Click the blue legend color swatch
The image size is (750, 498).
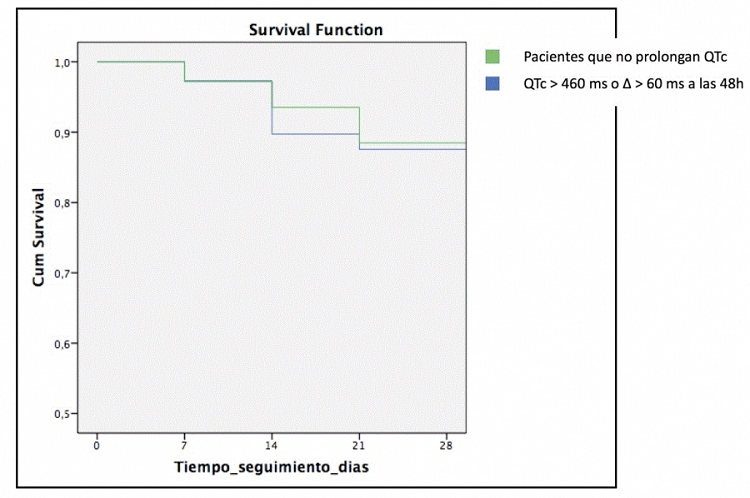491,85
